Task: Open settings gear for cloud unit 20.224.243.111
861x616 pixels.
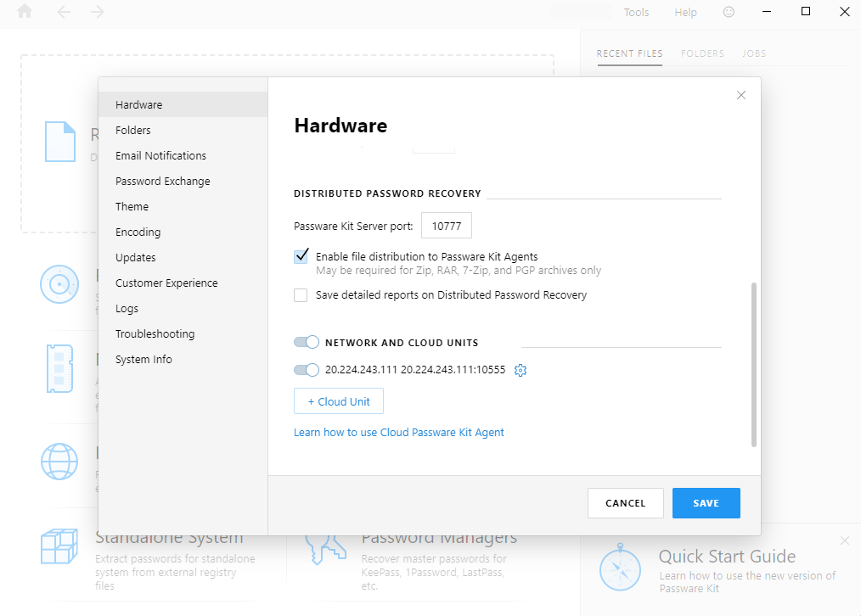Action: point(520,370)
